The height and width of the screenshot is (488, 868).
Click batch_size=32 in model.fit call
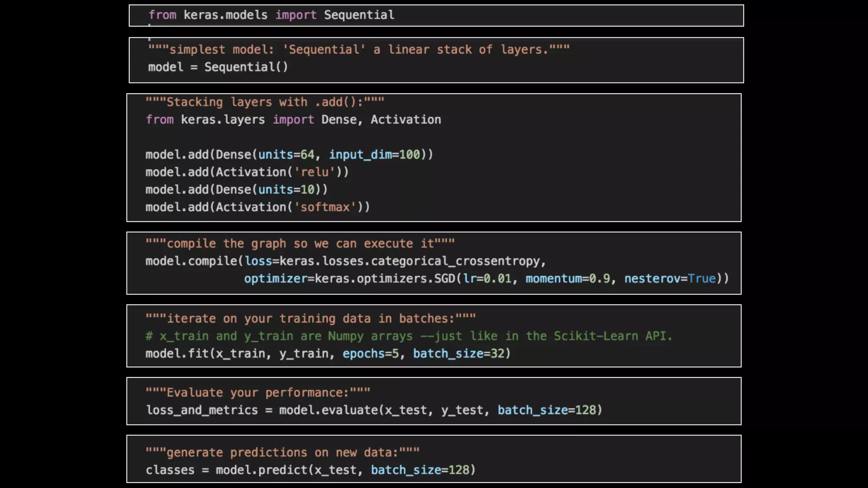tap(458, 354)
